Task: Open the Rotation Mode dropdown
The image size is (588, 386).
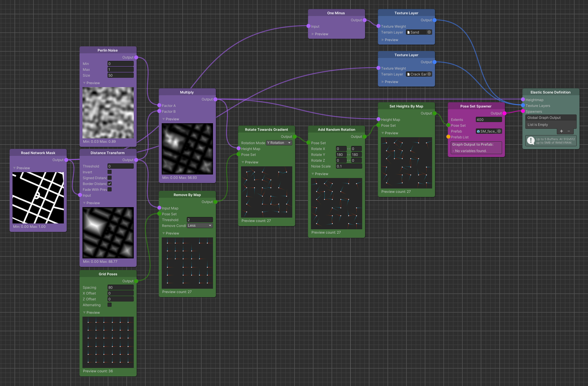Action: pos(279,143)
